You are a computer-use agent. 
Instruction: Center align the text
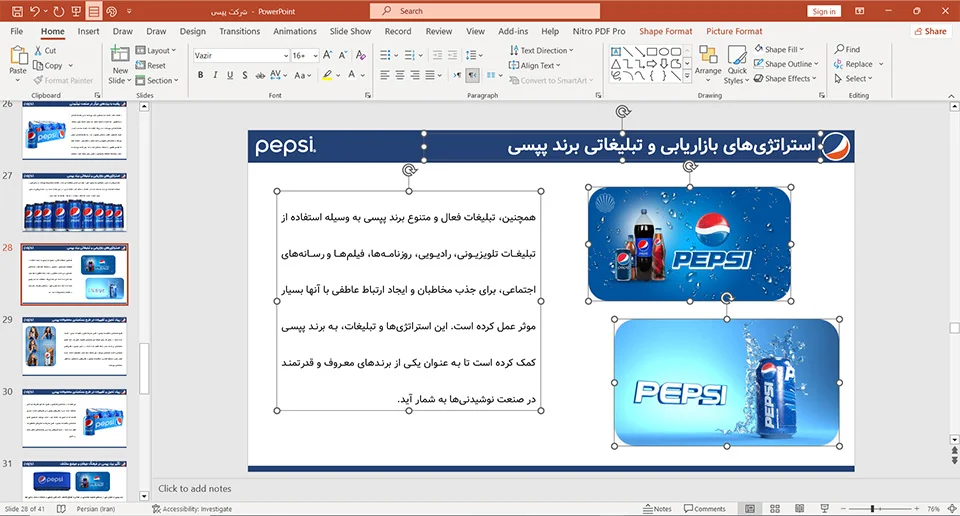tap(400, 75)
